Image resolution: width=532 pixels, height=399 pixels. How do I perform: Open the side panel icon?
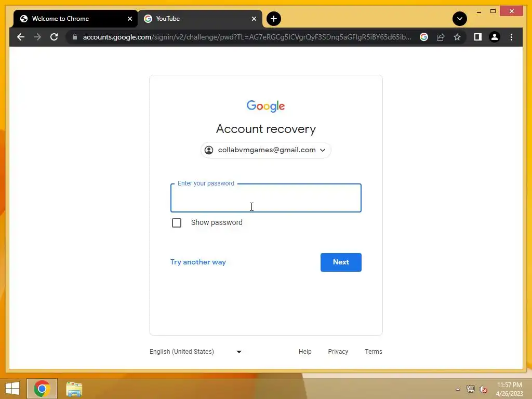click(478, 37)
